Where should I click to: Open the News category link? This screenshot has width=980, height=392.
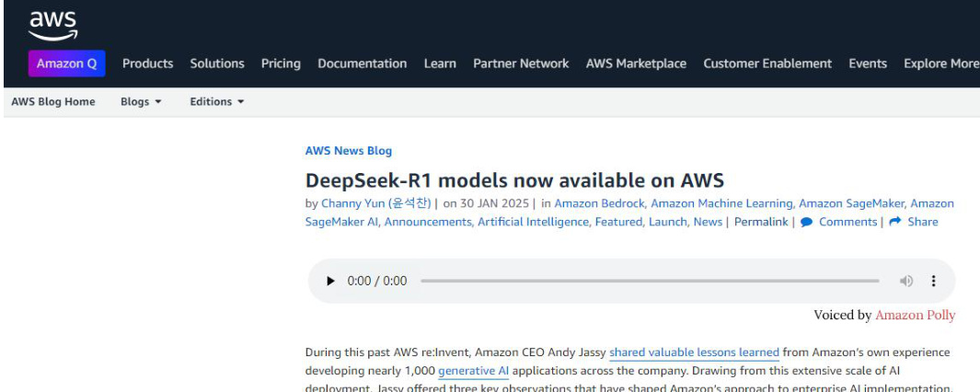pyautogui.click(x=708, y=222)
